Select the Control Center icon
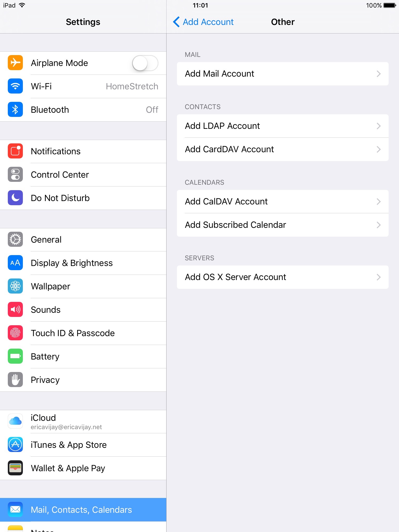Screen dimensions: 399x532 click(15, 175)
